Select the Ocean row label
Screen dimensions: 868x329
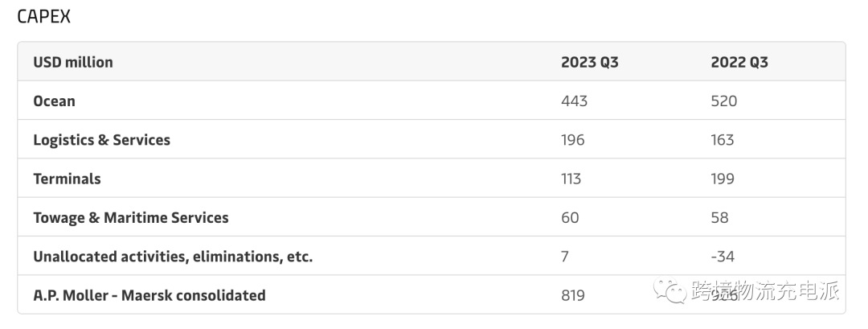(55, 101)
